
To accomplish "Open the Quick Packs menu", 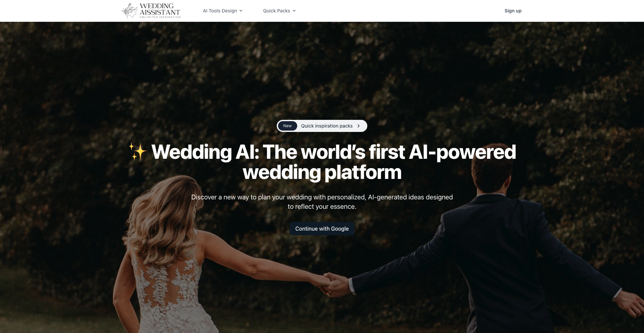I will coord(279,11).
